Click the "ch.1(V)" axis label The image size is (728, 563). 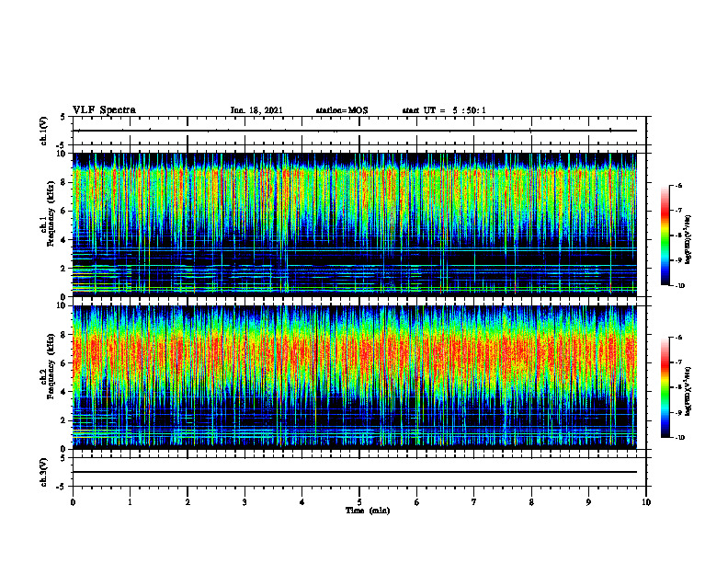click(x=44, y=131)
